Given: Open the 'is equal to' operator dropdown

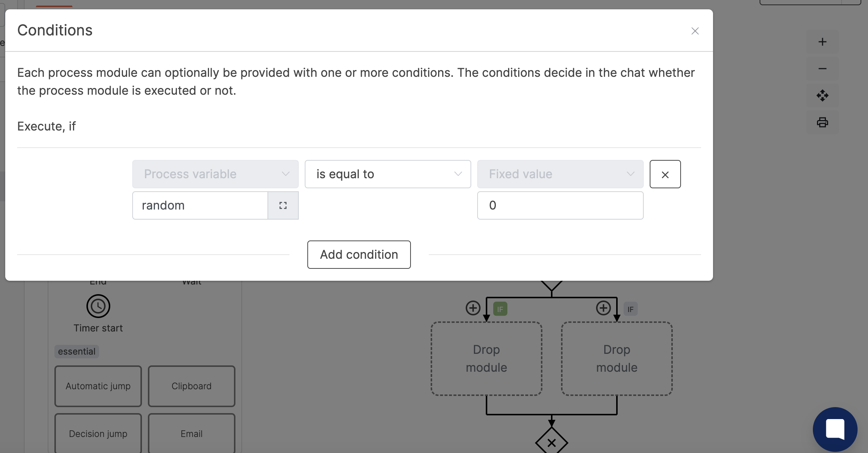Looking at the screenshot, I should point(387,174).
